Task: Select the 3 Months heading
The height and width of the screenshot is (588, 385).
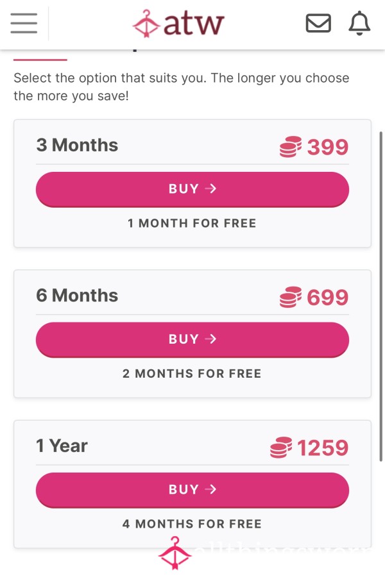Action: pyautogui.click(x=77, y=145)
